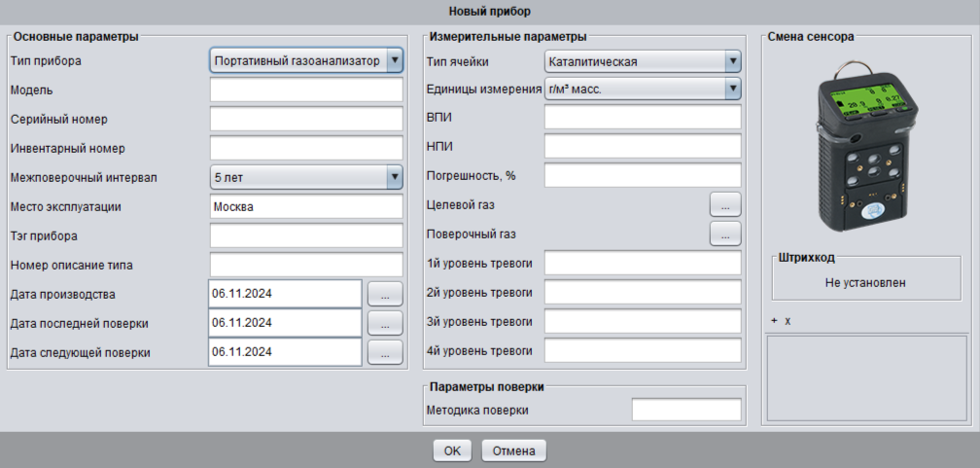Focus the Модель input field
Screen dimensions: 980x468
(305, 90)
